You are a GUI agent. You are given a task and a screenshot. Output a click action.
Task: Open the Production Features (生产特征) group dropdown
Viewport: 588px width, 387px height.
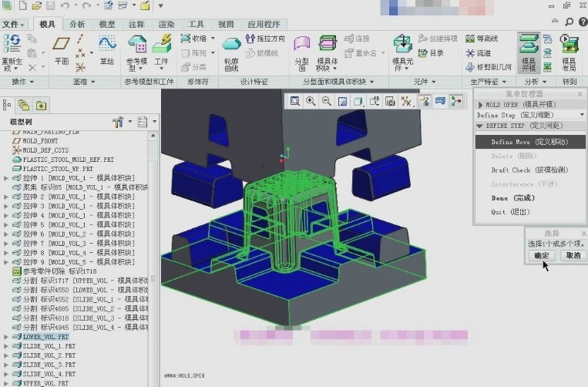[489, 82]
